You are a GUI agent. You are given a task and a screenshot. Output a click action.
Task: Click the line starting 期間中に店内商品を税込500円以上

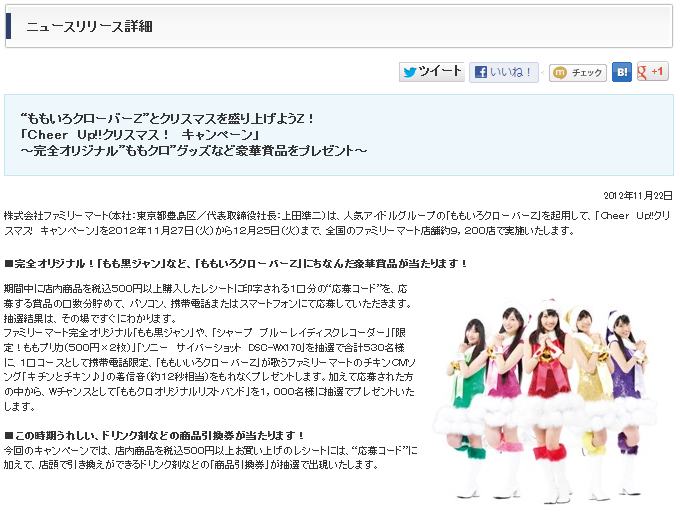tap(206, 289)
